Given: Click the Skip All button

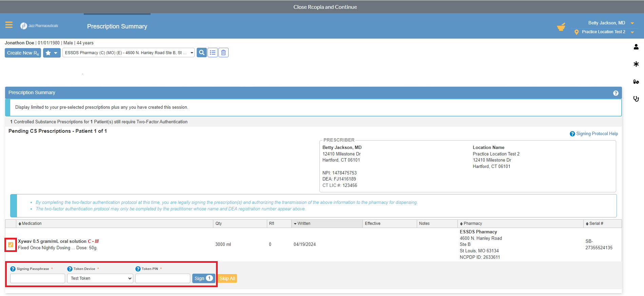Looking at the screenshot, I should point(227,278).
